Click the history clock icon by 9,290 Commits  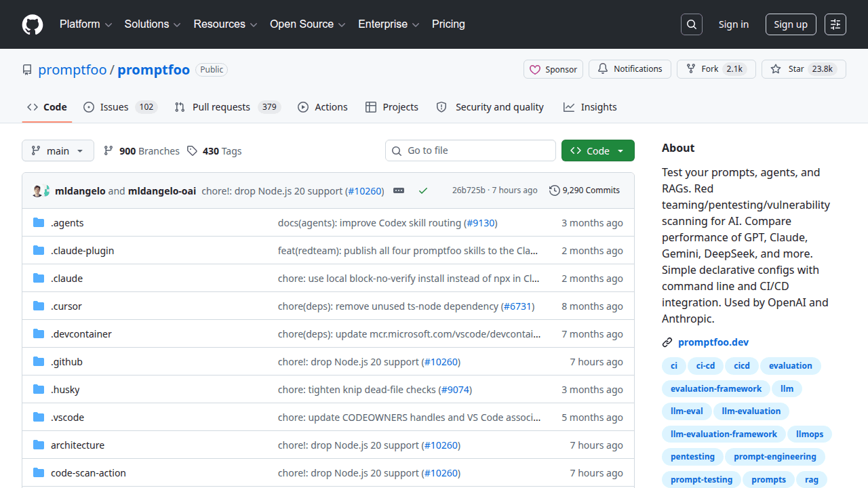coord(555,190)
